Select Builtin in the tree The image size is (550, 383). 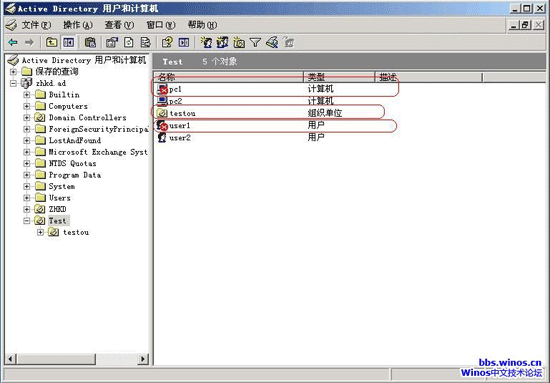(x=64, y=95)
